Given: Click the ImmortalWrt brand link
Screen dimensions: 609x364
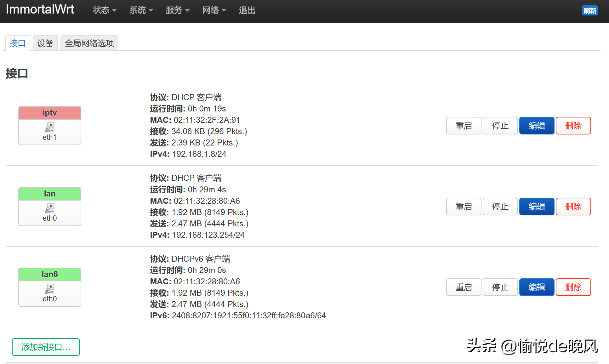Looking at the screenshot, I should [40, 9].
